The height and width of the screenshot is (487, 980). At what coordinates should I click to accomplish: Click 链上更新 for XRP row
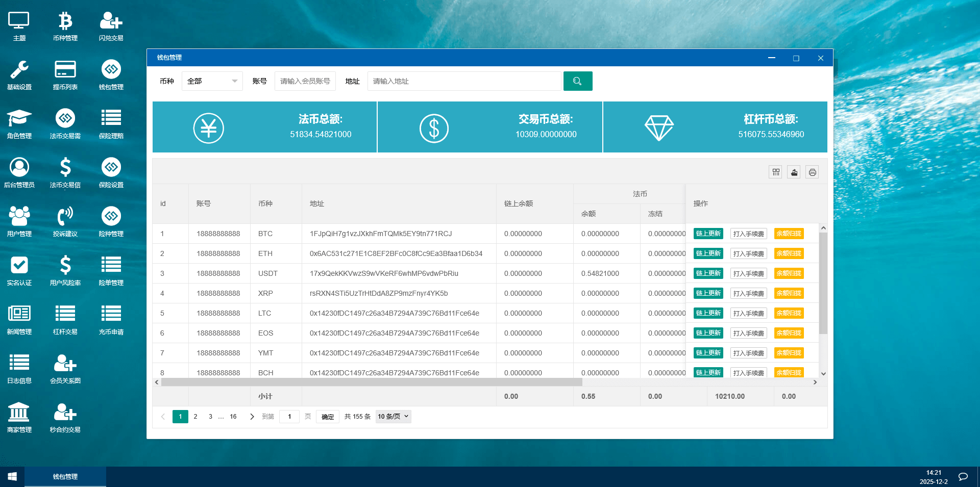pos(708,293)
